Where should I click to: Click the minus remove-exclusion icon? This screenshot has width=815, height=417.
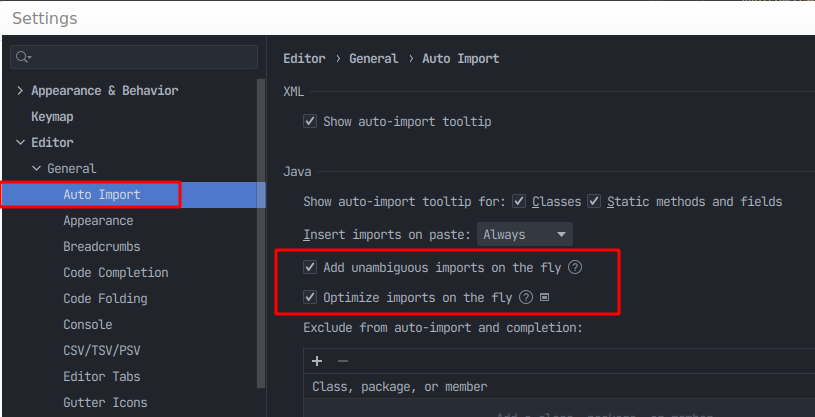click(x=343, y=361)
